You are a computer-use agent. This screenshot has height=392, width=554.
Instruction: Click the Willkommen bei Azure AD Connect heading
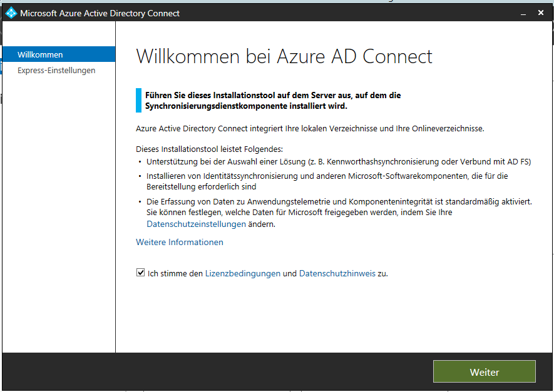(x=284, y=56)
